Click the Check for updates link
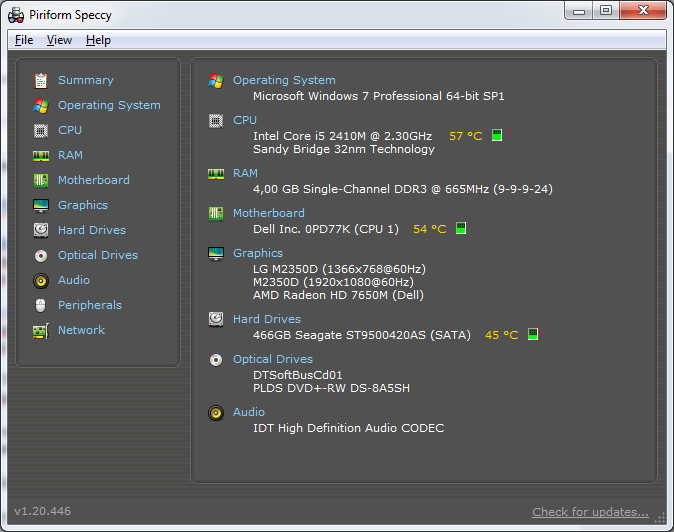The width and height of the screenshot is (674, 532). point(590,512)
